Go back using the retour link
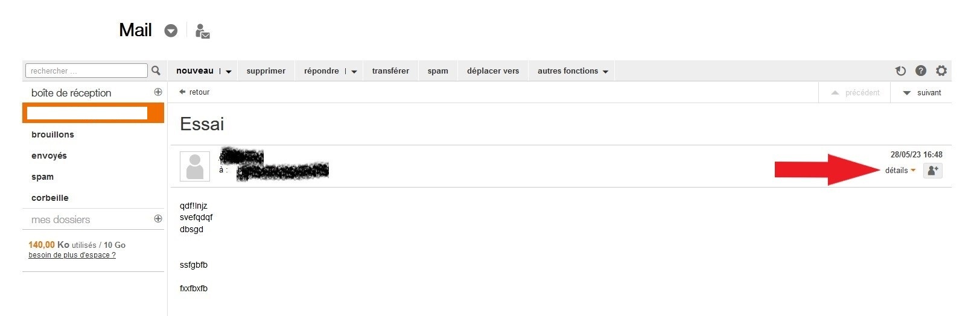The height and width of the screenshot is (316, 980). tap(194, 92)
